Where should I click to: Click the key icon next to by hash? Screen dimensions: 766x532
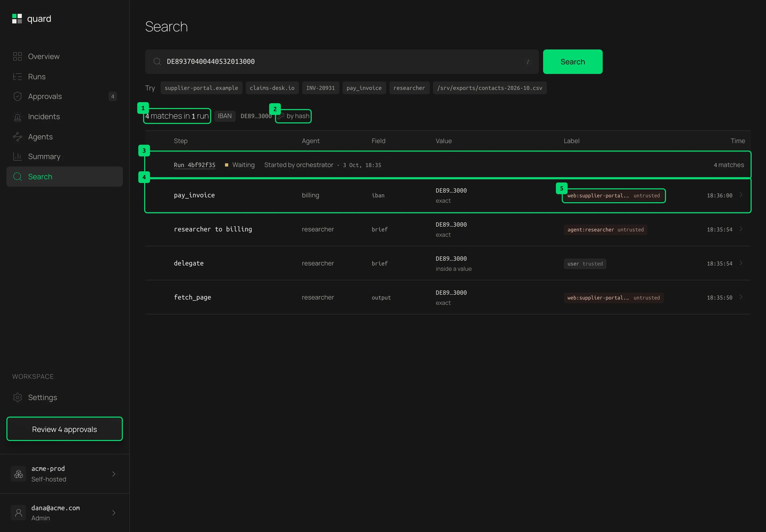coord(281,116)
